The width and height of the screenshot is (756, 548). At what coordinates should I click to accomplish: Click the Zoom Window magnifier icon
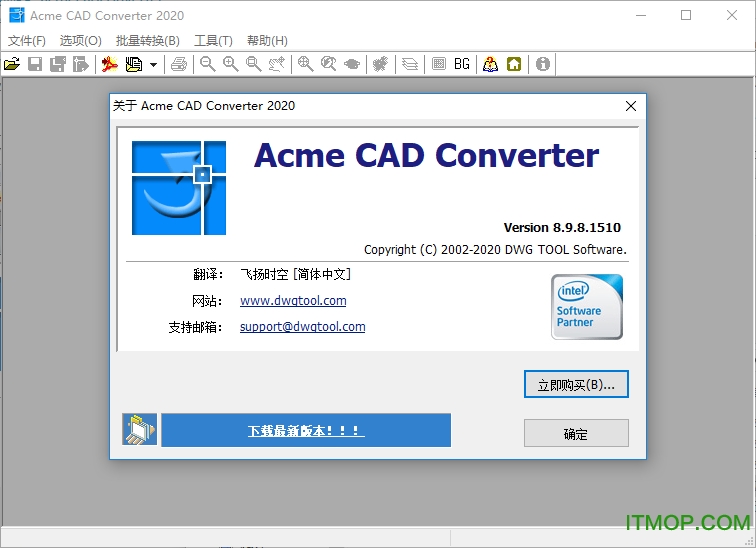(254, 64)
